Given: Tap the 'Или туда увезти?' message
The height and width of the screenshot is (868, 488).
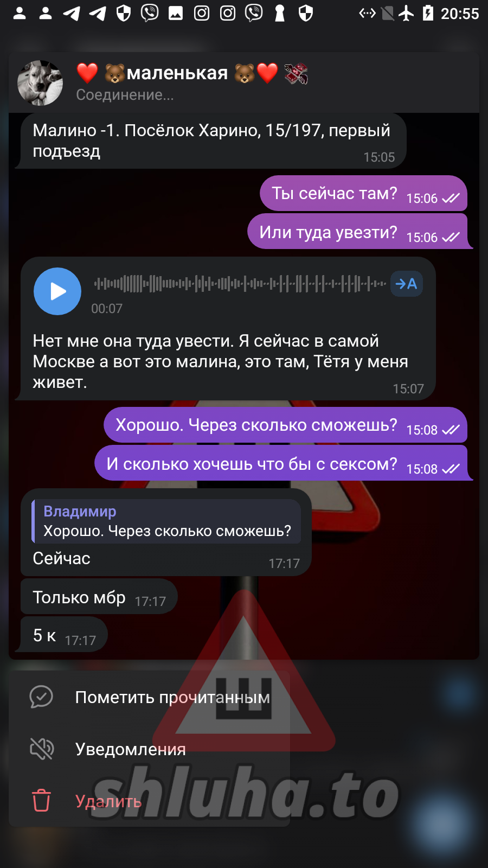Looking at the screenshot, I should [x=357, y=232].
